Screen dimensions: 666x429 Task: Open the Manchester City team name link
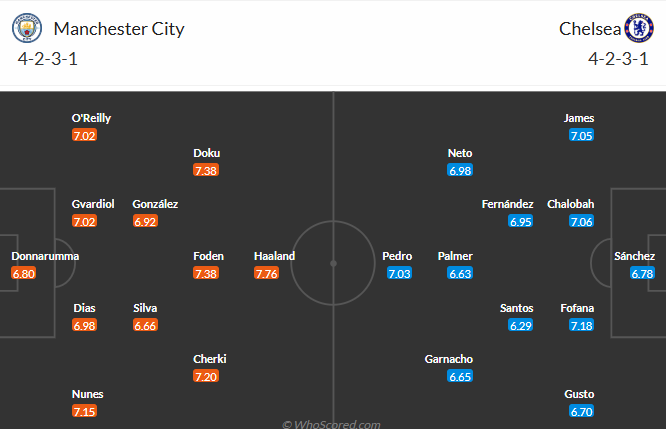(119, 28)
